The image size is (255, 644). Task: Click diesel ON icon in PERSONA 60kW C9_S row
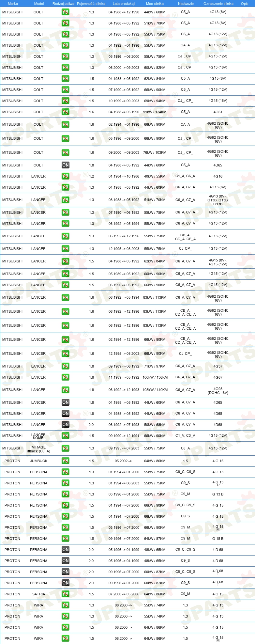click(66, 583)
